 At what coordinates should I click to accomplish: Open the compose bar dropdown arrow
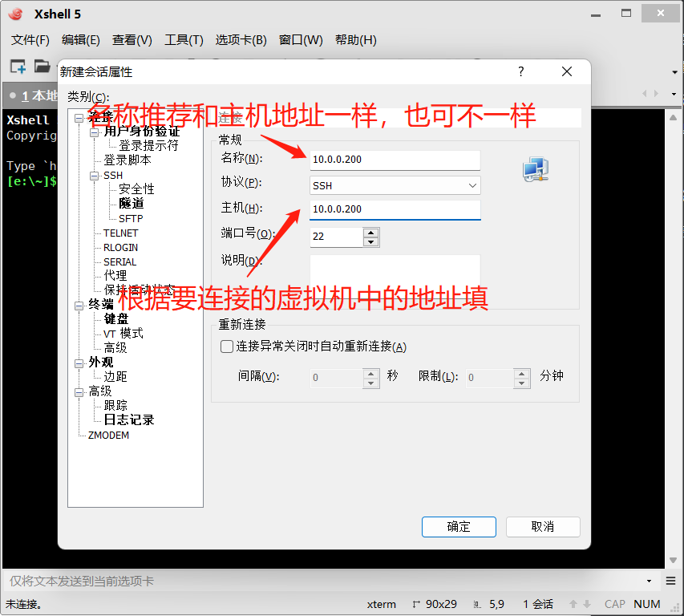tap(649, 581)
